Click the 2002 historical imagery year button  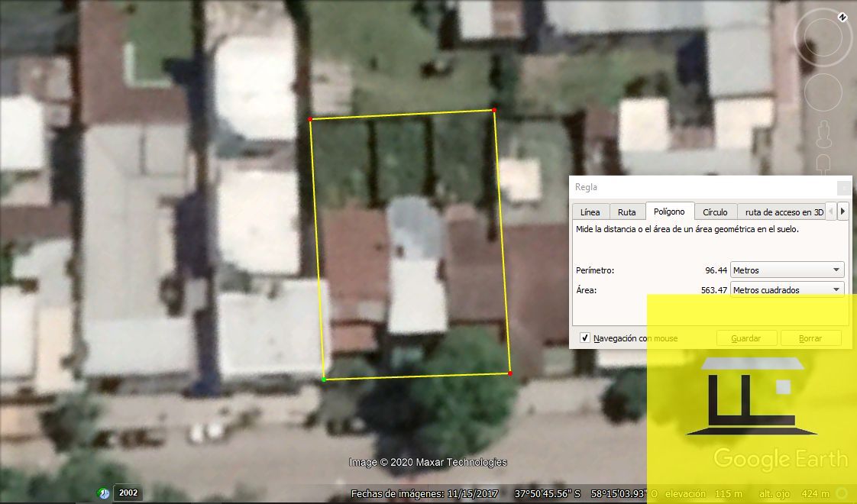pos(128,493)
